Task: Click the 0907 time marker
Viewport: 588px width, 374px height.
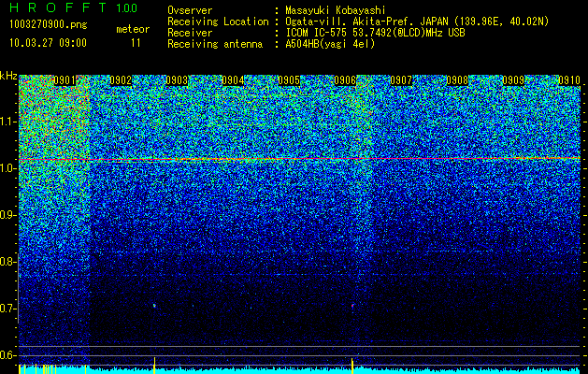Action: tap(401, 80)
